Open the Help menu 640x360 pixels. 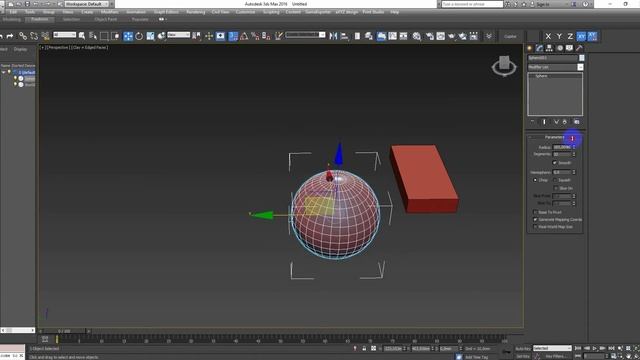click(x=394, y=12)
